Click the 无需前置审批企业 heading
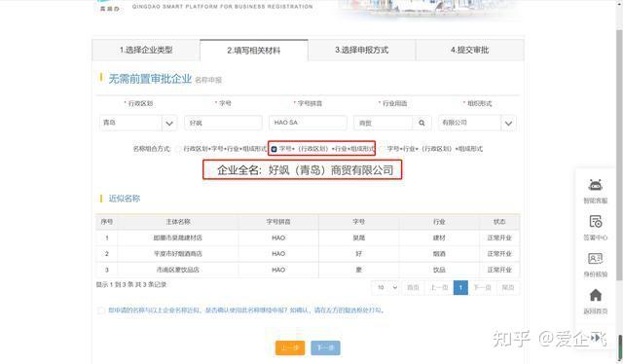The width and height of the screenshot is (623, 364). (x=150, y=79)
